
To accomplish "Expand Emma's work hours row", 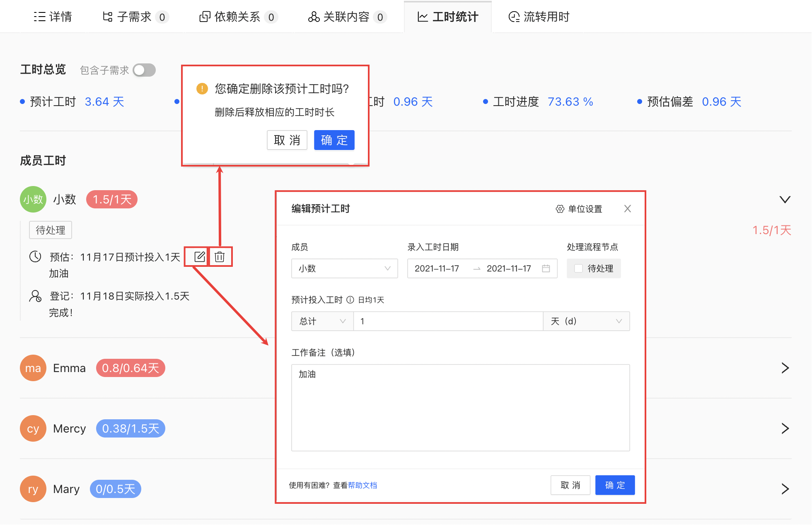I will pyautogui.click(x=785, y=368).
